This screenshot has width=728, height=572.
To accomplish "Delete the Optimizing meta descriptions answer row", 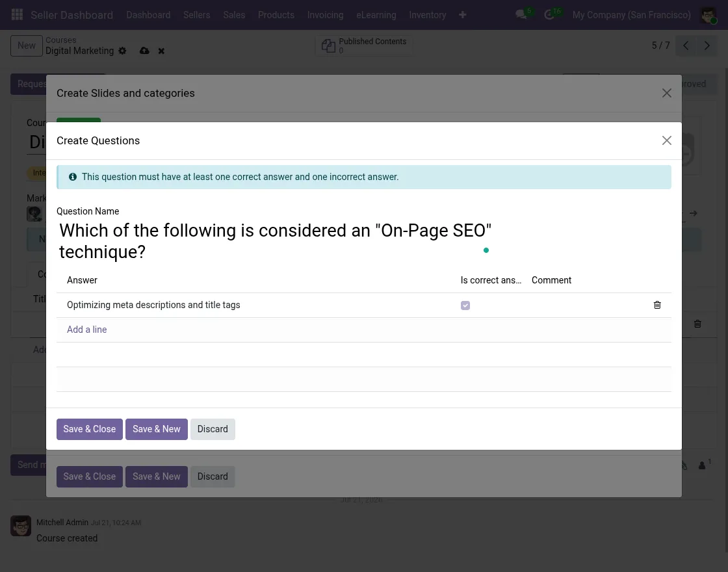I will click(x=657, y=305).
